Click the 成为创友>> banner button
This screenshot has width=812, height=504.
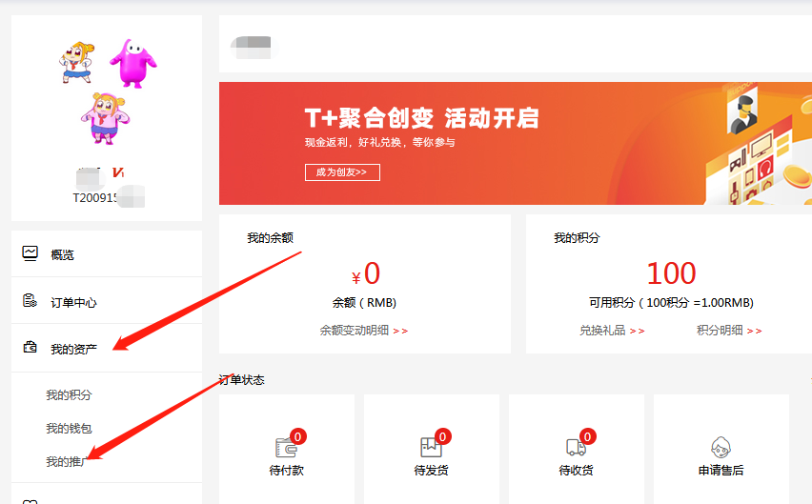[x=342, y=172]
